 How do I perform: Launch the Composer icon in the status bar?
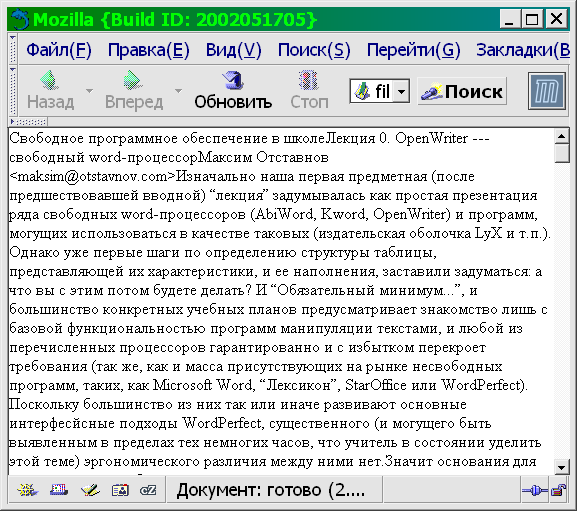[x=90, y=490]
